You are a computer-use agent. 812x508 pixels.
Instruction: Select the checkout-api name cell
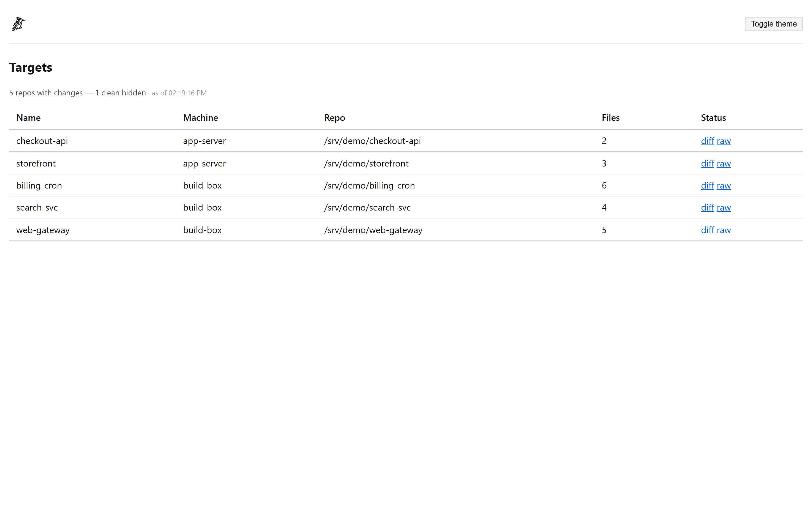[x=42, y=141]
